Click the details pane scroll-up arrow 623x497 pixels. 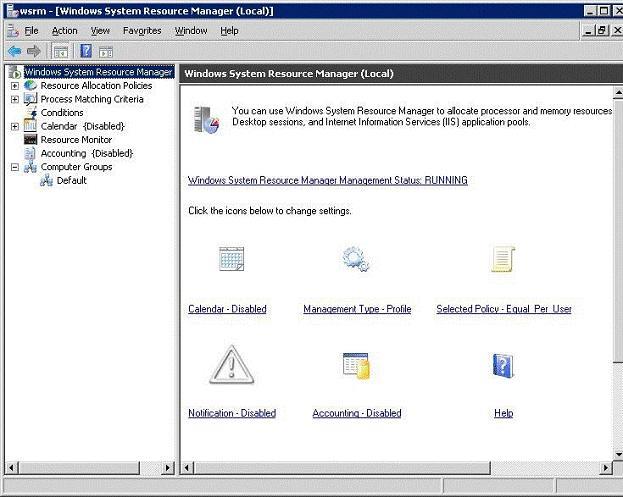pyautogui.click(x=618, y=93)
